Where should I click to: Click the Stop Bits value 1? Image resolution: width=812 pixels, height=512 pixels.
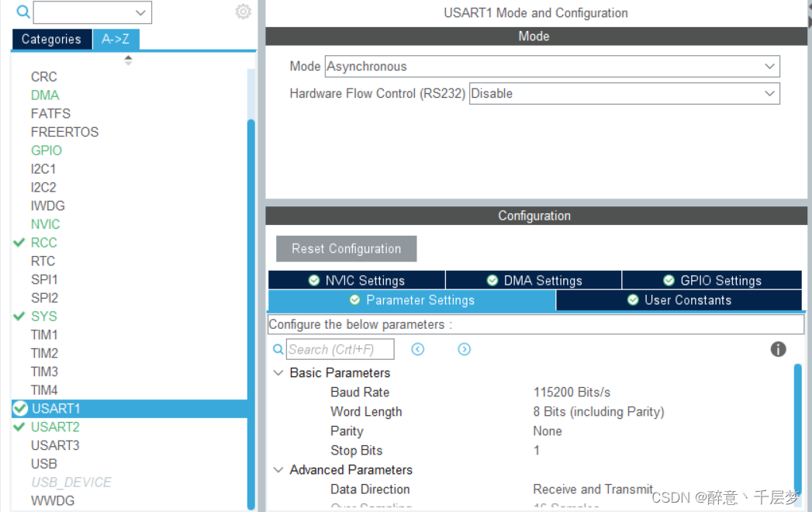point(537,451)
